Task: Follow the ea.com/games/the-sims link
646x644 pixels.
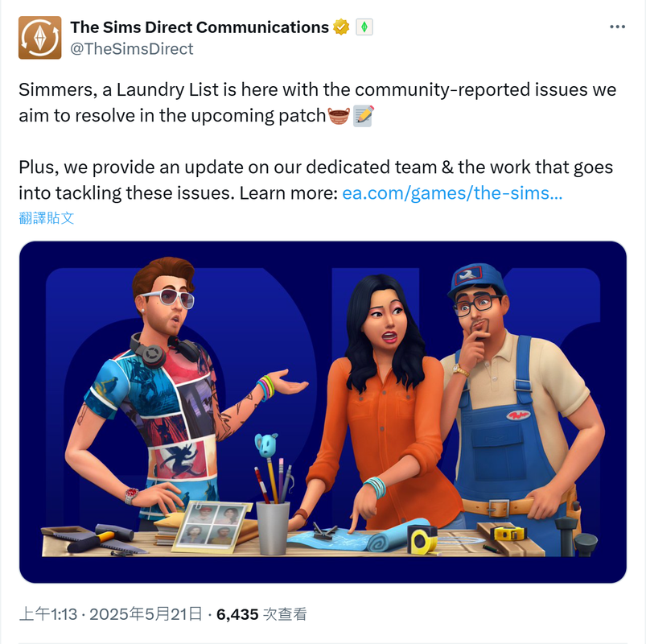Action: [452, 192]
